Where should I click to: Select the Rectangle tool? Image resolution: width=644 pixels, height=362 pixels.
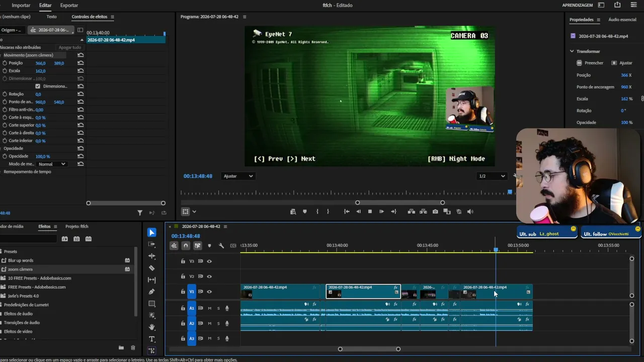(x=152, y=304)
